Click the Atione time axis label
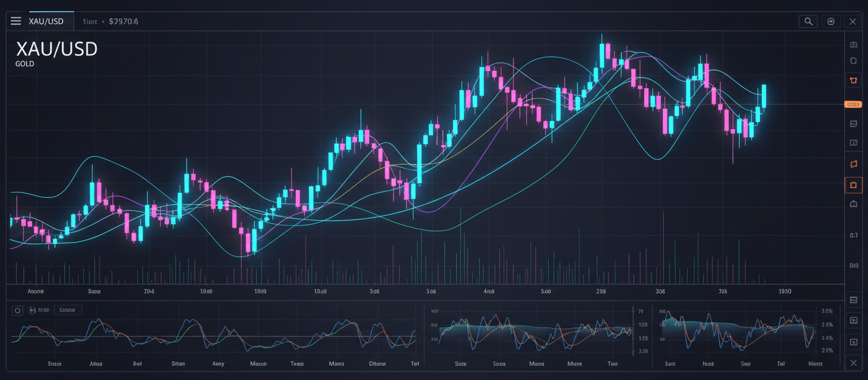Viewport: 868px width, 380px height. point(35,291)
